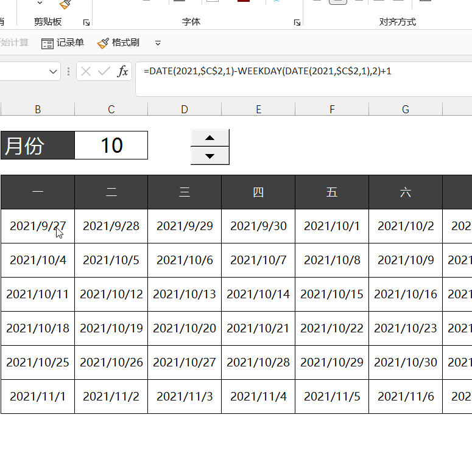The width and height of the screenshot is (472, 476).
Task: Select cell containing 2021/10/23
Action: coord(406,328)
